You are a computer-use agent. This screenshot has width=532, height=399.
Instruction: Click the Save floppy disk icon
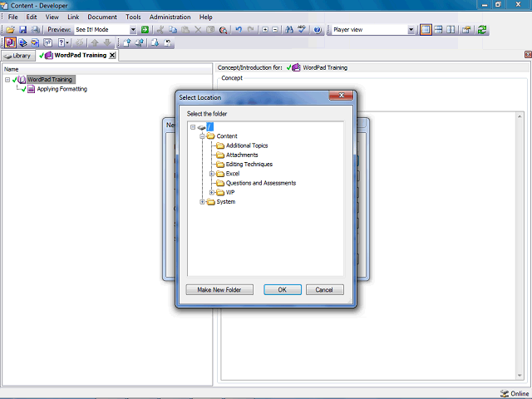tap(22, 30)
